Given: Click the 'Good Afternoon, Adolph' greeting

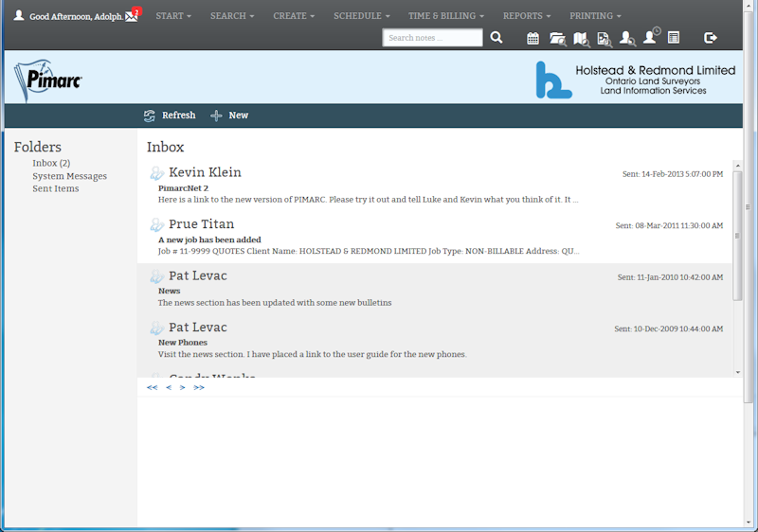Looking at the screenshot, I should tap(76, 16).
